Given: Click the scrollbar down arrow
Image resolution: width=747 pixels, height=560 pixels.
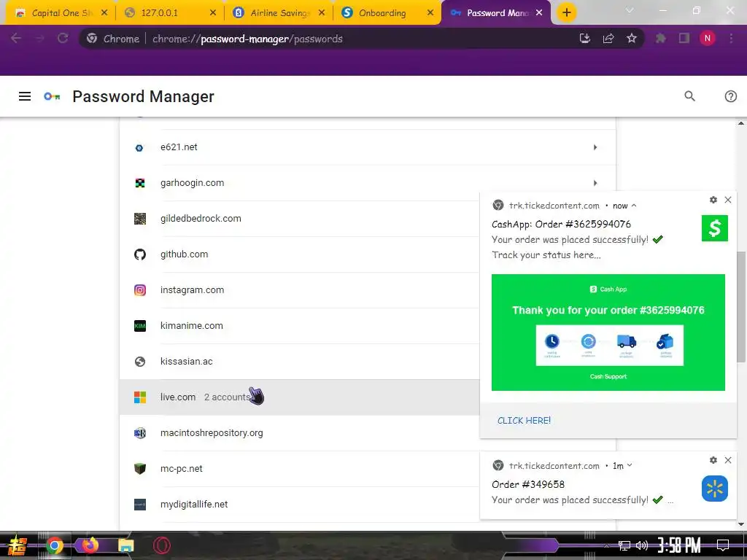Looking at the screenshot, I should coord(741,524).
